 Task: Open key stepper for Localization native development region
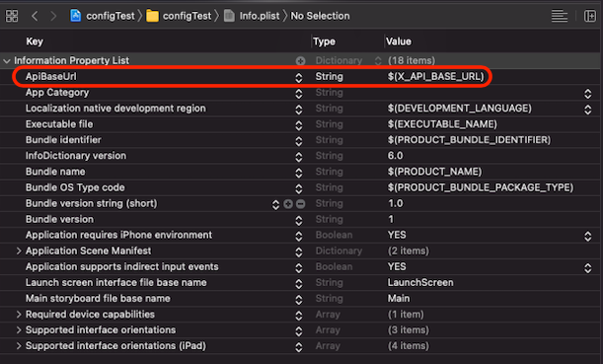pyautogui.click(x=299, y=109)
